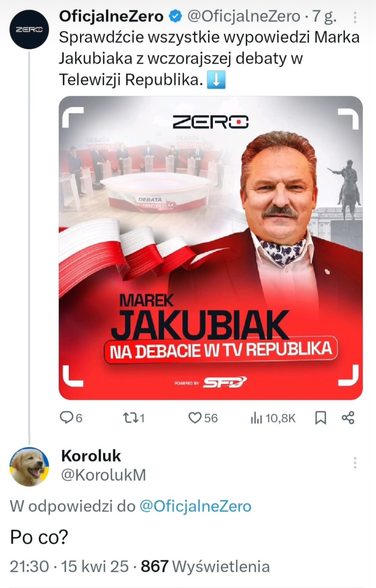Viewport: 376px width, 588px height.
Task: Bookmark the OficjalneZero post
Action: tap(321, 418)
